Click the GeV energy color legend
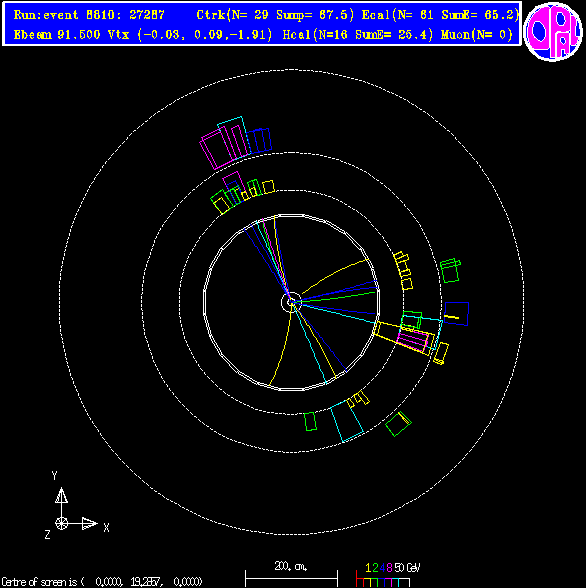The height and width of the screenshot is (588, 586). pyautogui.click(x=387, y=575)
